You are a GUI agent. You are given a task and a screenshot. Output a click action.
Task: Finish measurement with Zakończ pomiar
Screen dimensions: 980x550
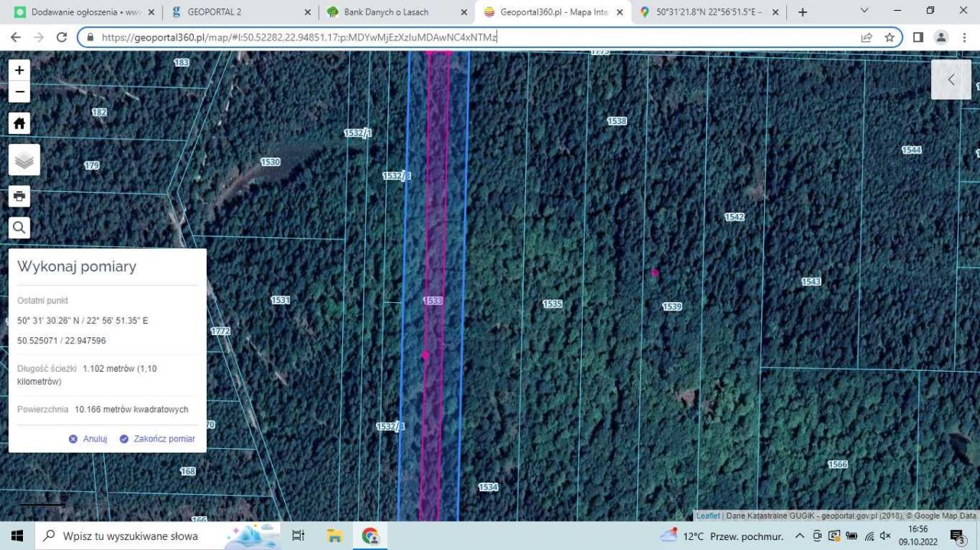point(158,439)
